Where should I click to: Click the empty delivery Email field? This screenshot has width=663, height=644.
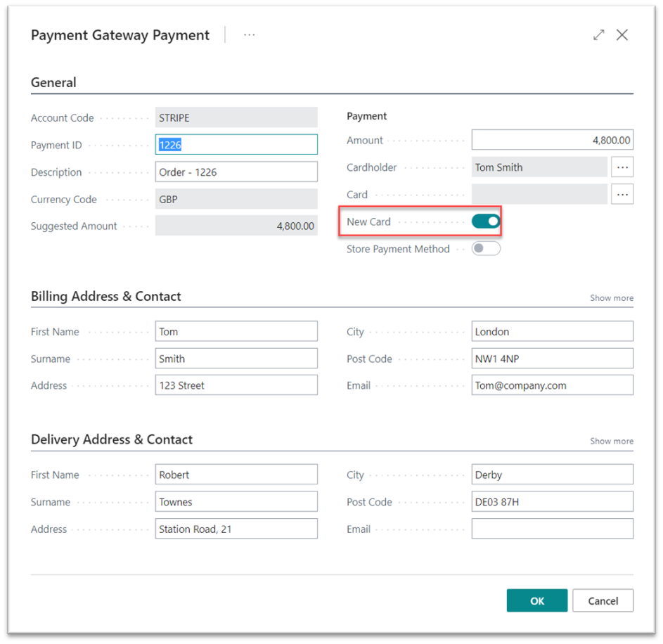(552, 529)
